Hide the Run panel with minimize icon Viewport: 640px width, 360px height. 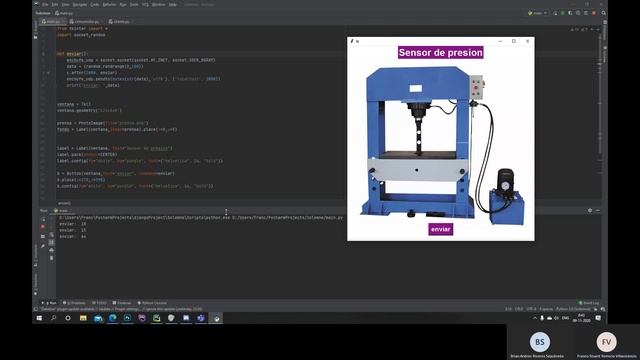point(598,211)
